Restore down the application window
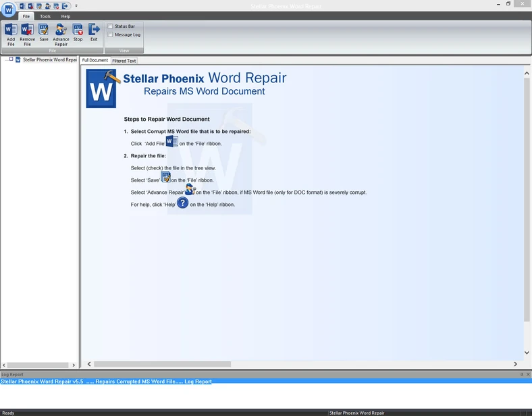Image resolution: width=532 pixels, height=416 pixels. (x=508, y=4)
